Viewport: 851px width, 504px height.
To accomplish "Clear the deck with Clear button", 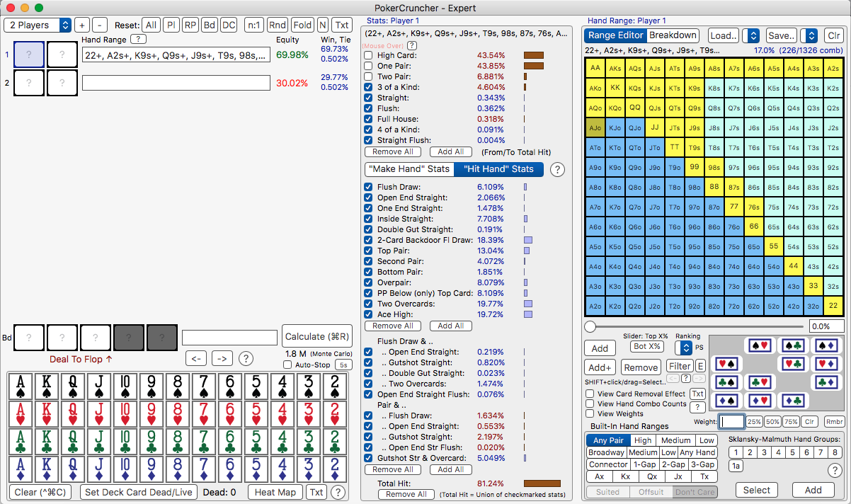I will coord(40,492).
